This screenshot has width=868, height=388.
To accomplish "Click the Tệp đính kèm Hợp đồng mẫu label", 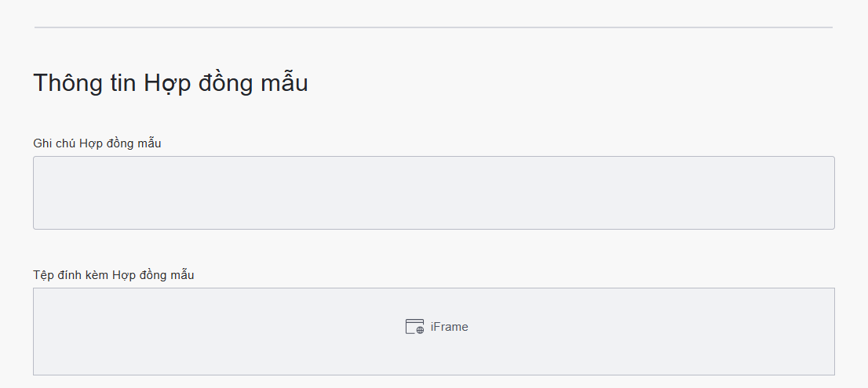I will coord(113,274).
